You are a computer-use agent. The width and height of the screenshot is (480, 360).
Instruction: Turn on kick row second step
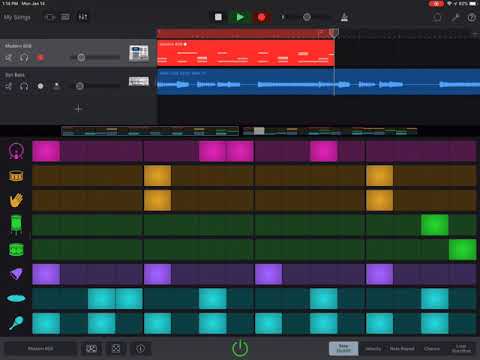click(x=74, y=151)
